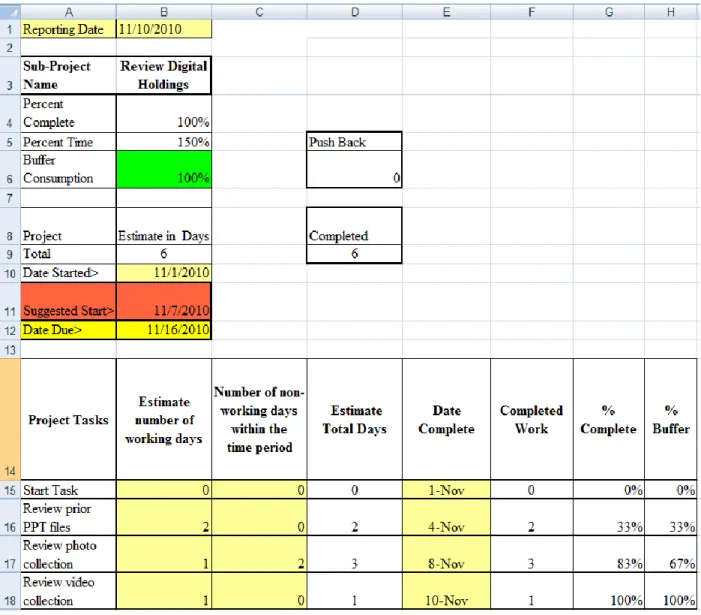Select row 11 header
This screenshot has height=615, width=701.
click(10, 301)
